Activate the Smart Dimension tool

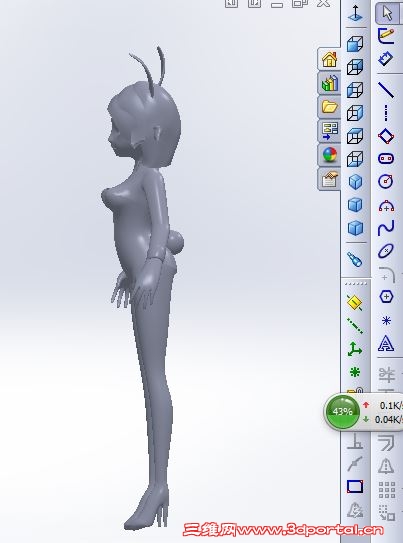pos(386,59)
